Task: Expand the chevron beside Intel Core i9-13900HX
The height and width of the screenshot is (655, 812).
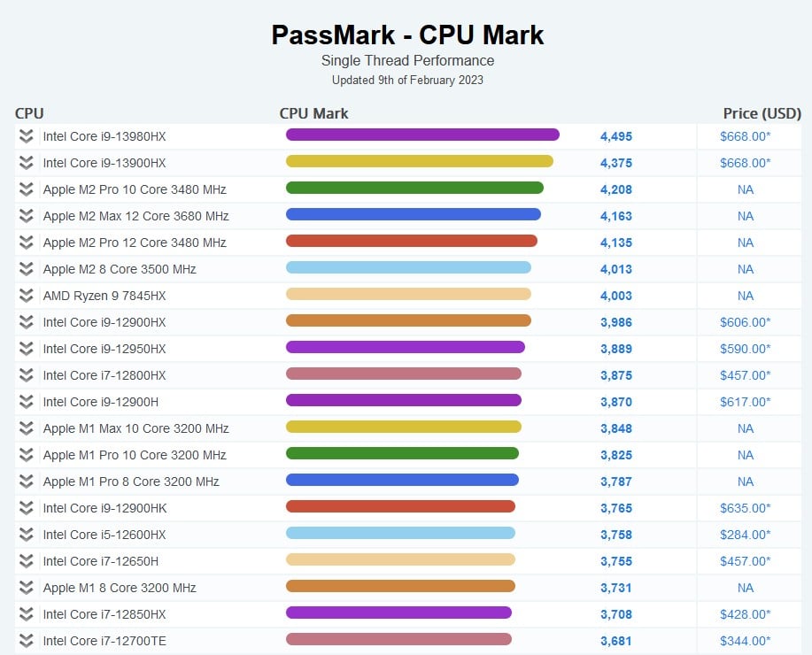Action: click(26, 163)
